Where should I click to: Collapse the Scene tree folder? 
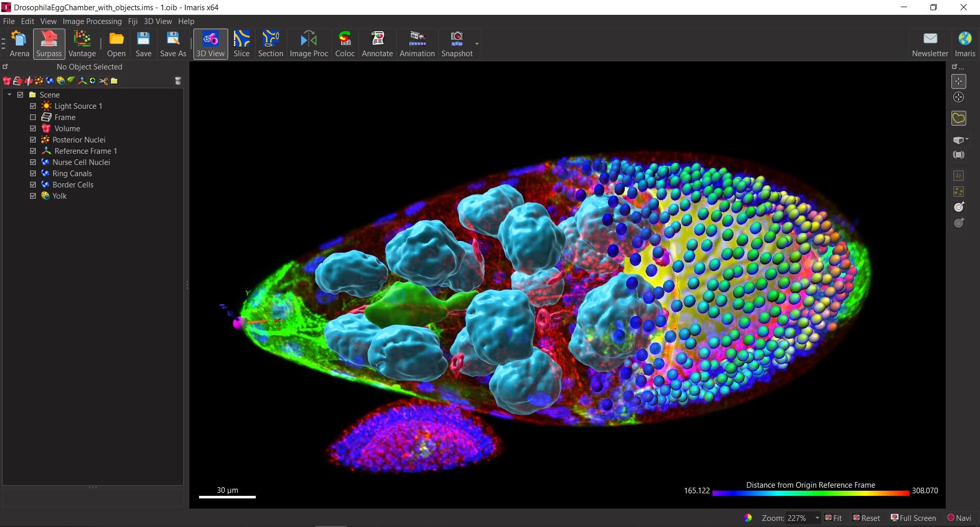(x=9, y=95)
